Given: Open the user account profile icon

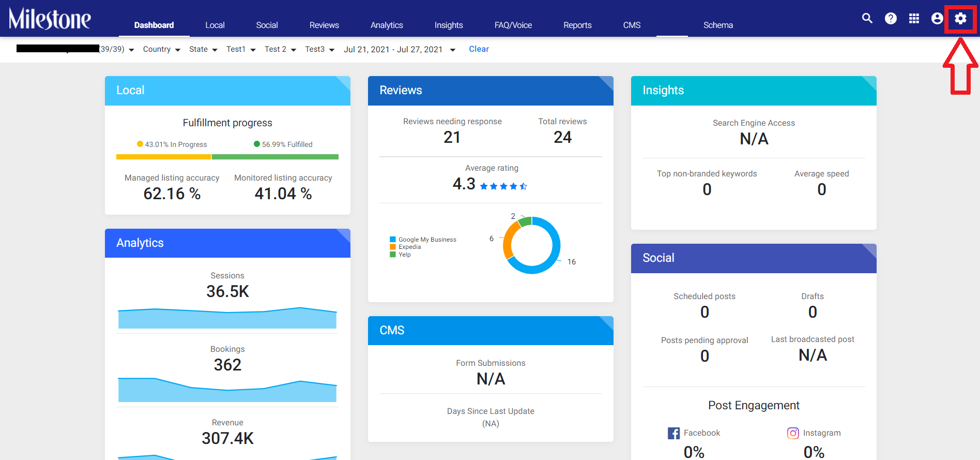Looking at the screenshot, I should pos(937,19).
